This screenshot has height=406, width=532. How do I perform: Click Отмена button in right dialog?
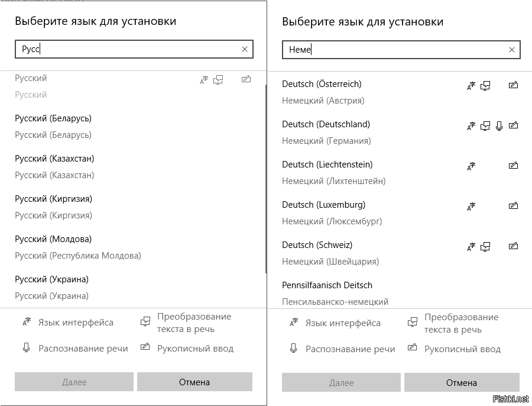(462, 382)
